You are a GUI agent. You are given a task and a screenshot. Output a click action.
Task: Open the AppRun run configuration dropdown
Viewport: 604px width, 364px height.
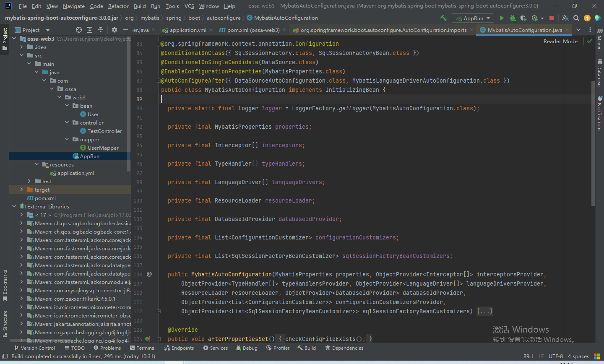click(473, 18)
